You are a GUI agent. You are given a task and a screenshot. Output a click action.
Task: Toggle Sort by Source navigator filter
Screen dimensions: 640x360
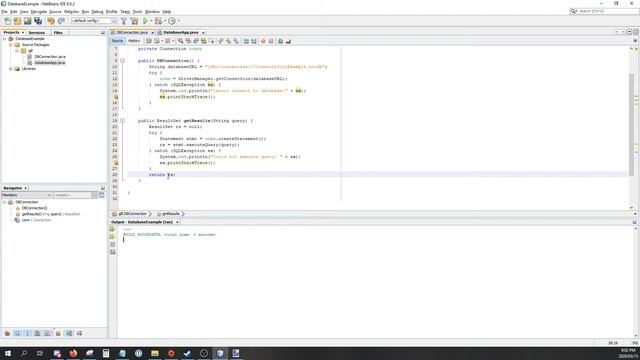tap(79, 333)
